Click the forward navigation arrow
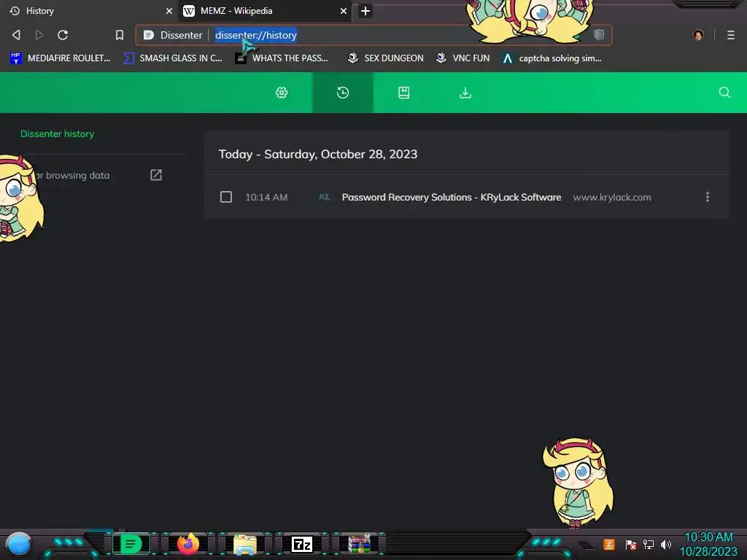 39,35
